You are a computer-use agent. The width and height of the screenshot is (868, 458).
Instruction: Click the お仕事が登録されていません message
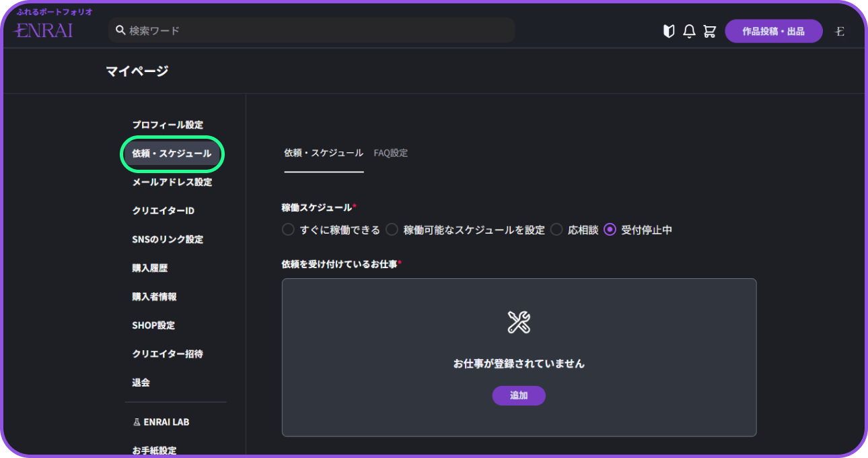pyautogui.click(x=519, y=364)
